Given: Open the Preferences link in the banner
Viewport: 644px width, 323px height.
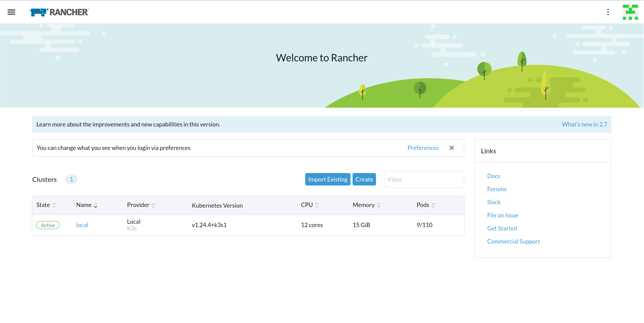Looking at the screenshot, I should (x=423, y=148).
